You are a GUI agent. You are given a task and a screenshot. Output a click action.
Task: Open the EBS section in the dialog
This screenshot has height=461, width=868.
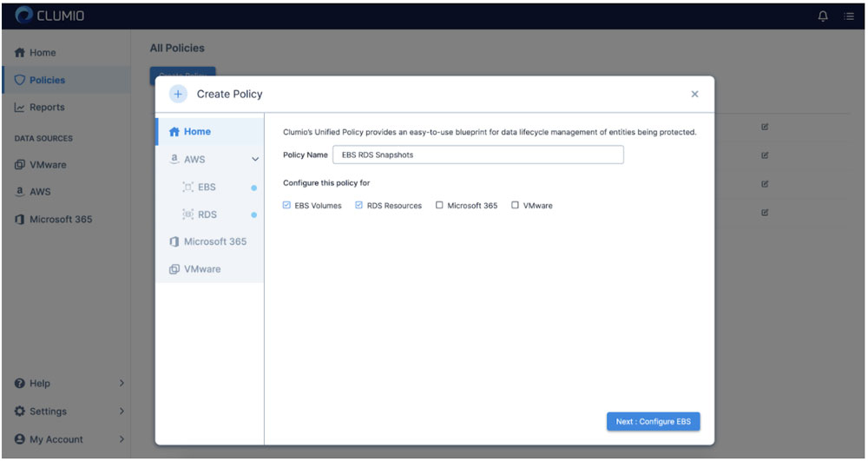tap(210, 187)
